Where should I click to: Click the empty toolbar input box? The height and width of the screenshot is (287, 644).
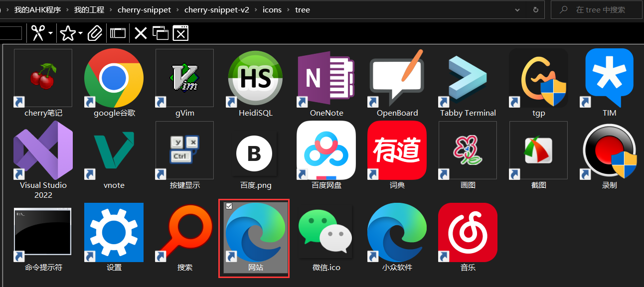coord(11,33)
